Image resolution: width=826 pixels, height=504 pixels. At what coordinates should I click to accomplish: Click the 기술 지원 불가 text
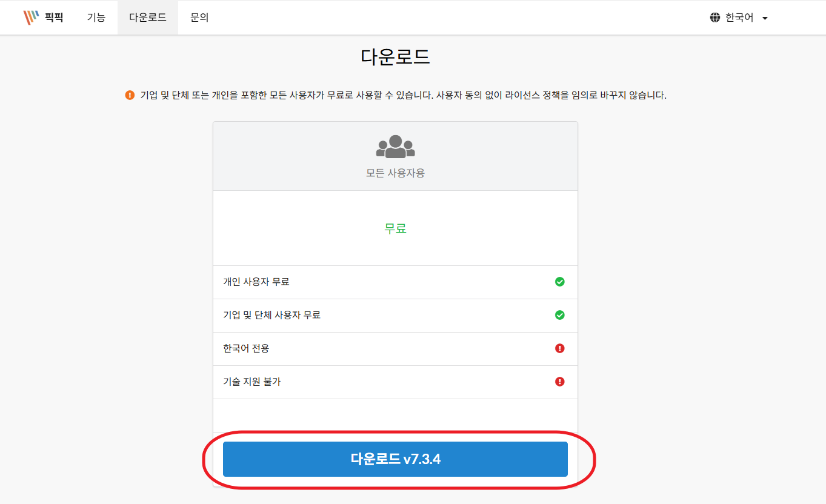(252, 382)
